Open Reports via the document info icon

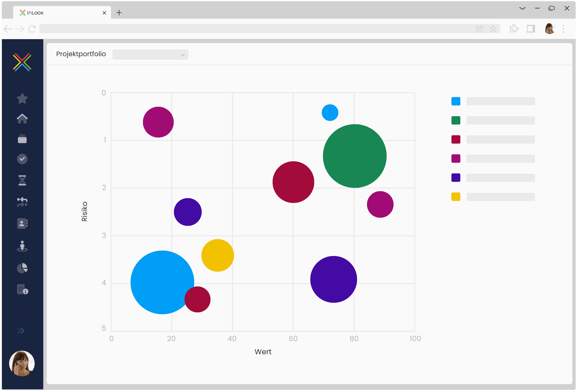point(23,289)
